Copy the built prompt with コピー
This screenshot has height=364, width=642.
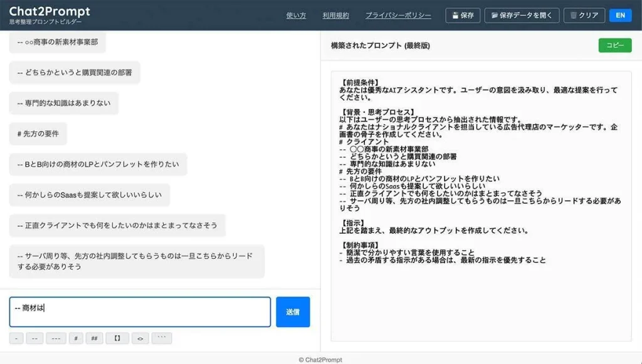(615, 45)
